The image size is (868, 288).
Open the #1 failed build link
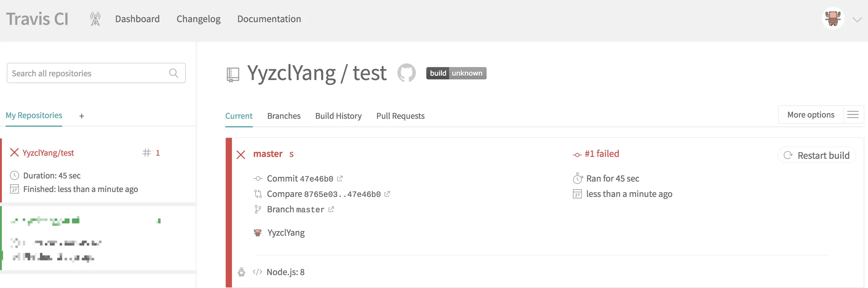(601, 154)
